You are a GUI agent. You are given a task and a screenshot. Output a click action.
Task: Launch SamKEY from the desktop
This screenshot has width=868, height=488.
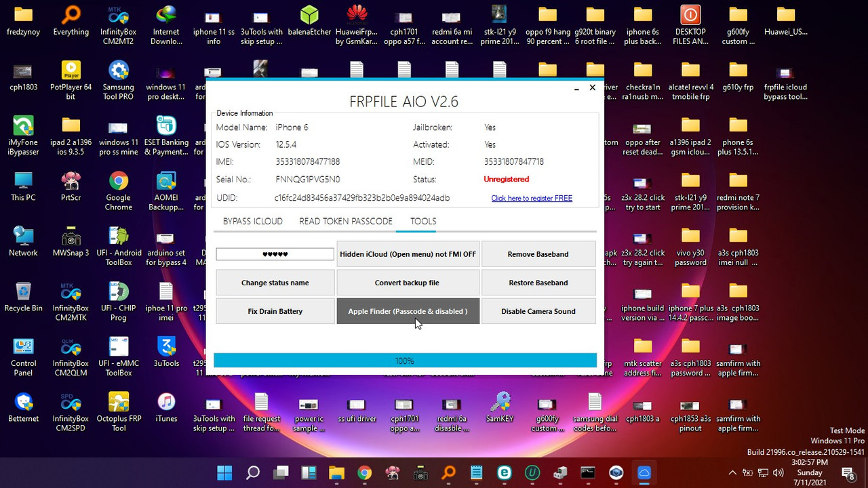point(500,403)
